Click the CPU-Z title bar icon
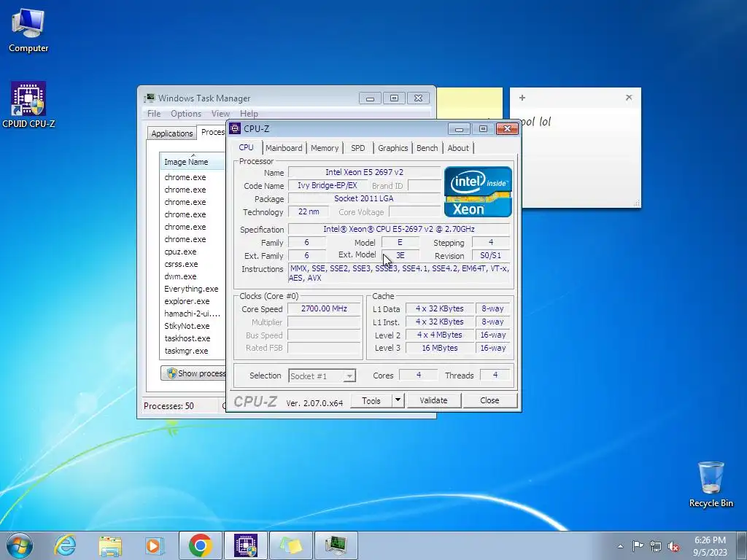 tap(235, 128)
